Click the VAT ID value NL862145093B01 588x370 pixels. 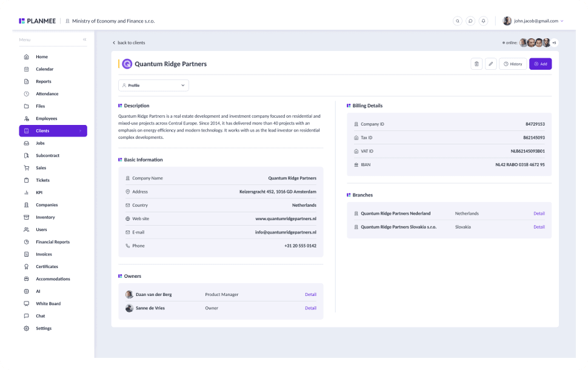point(527,151)
